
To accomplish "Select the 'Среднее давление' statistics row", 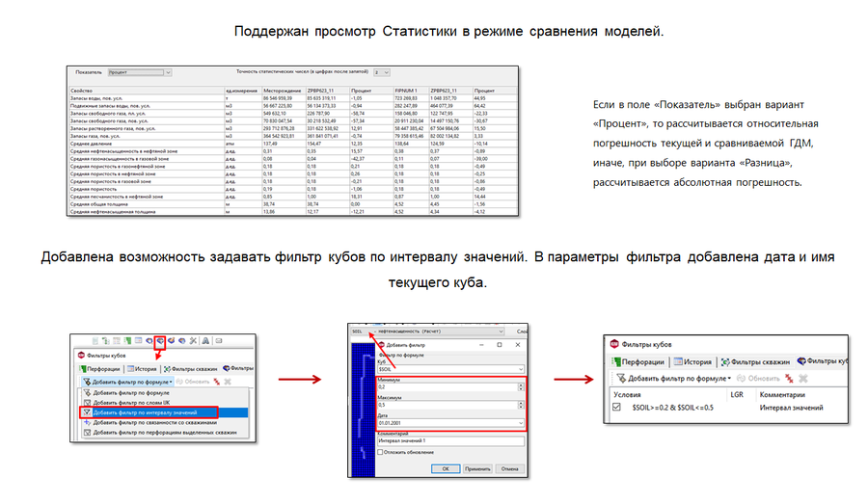I will pos(292,144).
